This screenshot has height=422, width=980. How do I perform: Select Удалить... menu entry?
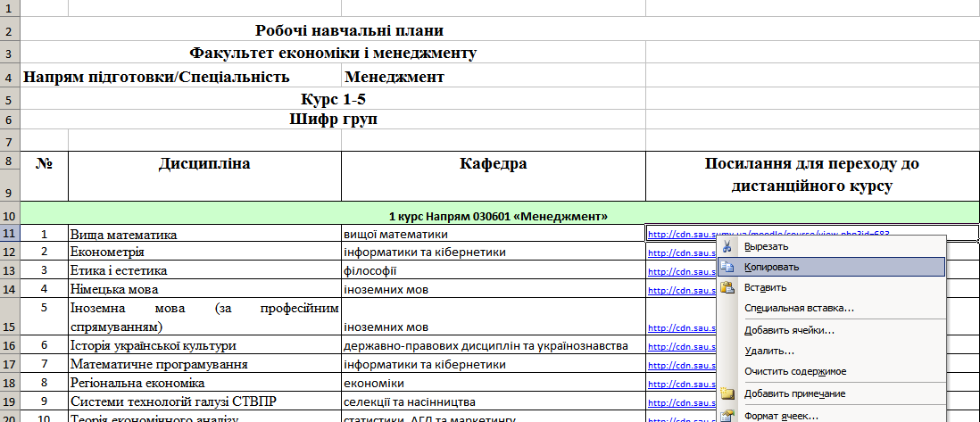point(831,352)
